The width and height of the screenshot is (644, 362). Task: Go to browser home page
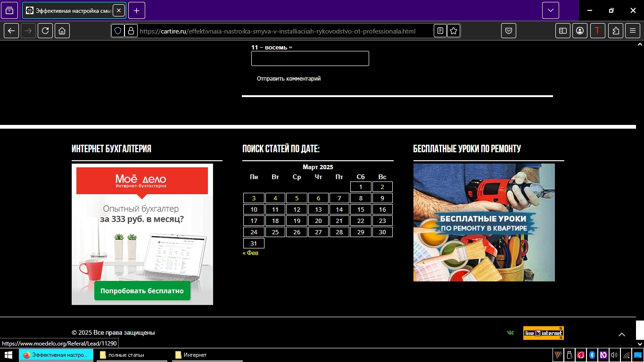point(62,31)
